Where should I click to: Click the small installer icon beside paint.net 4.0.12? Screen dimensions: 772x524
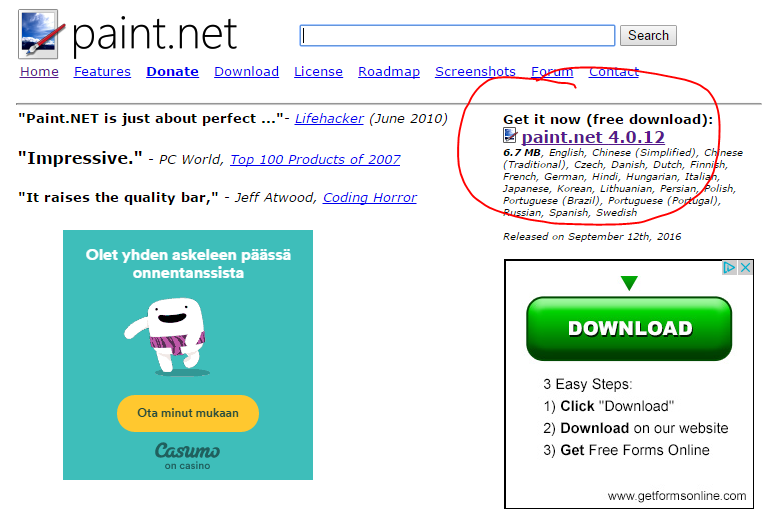(510, 135)
